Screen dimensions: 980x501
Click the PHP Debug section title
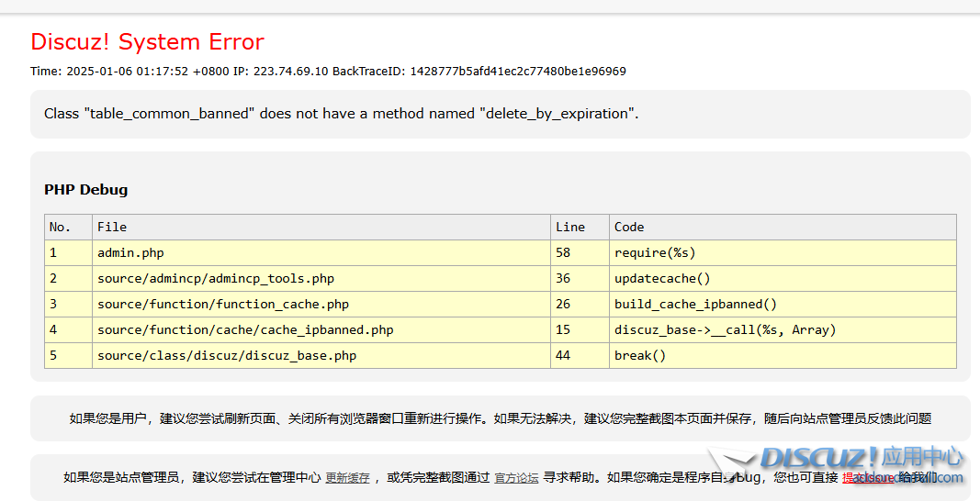coord(86,190)
